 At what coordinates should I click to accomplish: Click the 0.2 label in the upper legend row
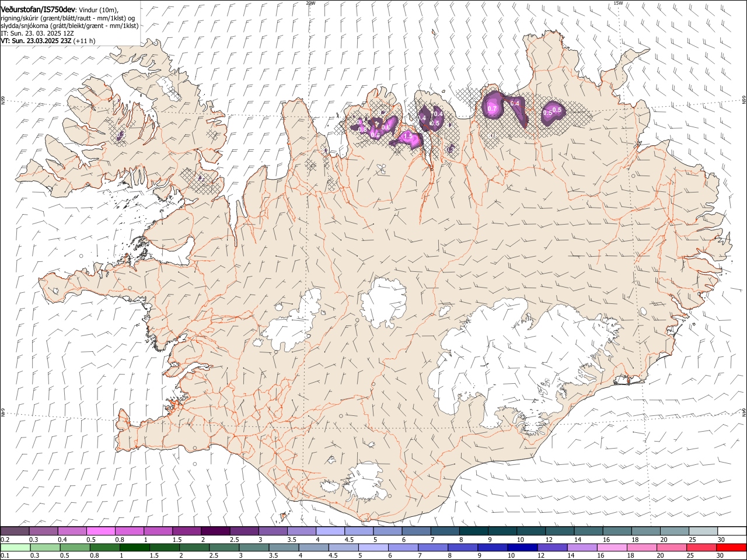click(6, 540)
